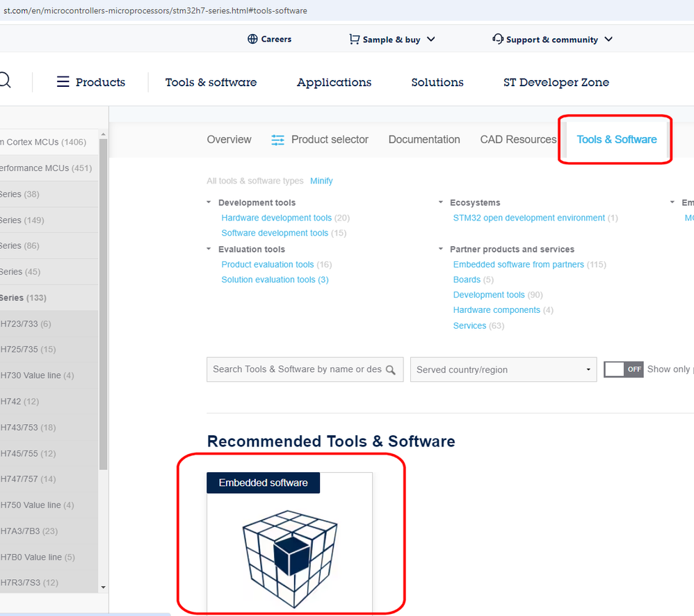This screenshot has width=694, height=616.
Task: Click sidebar scrollbar down arrow
Action: coord(103,587)
